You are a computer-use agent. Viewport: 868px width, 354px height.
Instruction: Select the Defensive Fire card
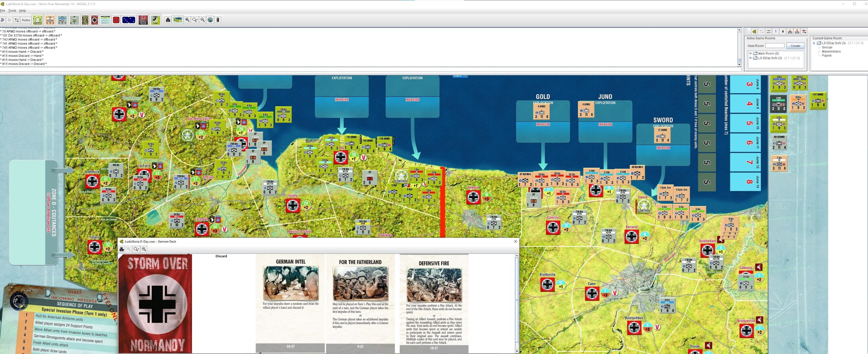434,303
